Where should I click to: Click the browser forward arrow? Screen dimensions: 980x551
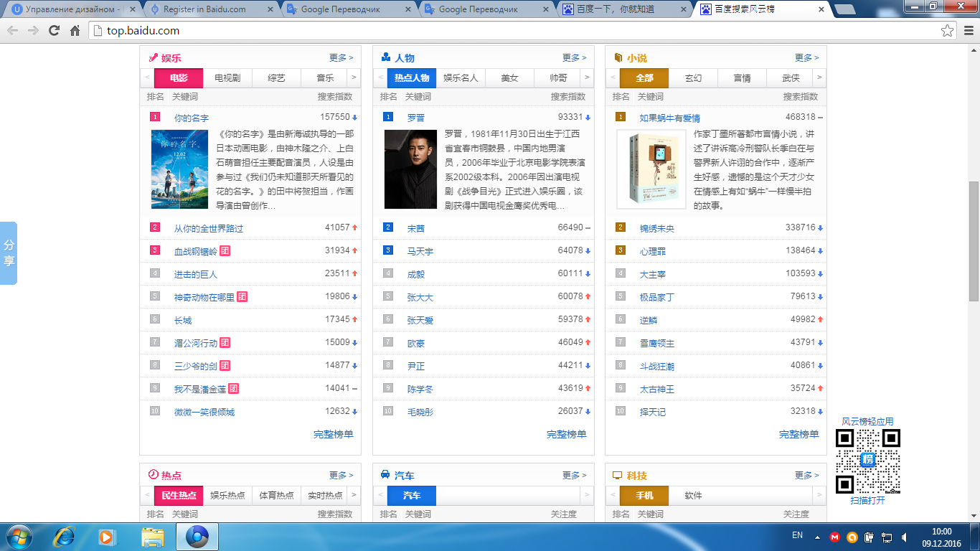[33, 31]
